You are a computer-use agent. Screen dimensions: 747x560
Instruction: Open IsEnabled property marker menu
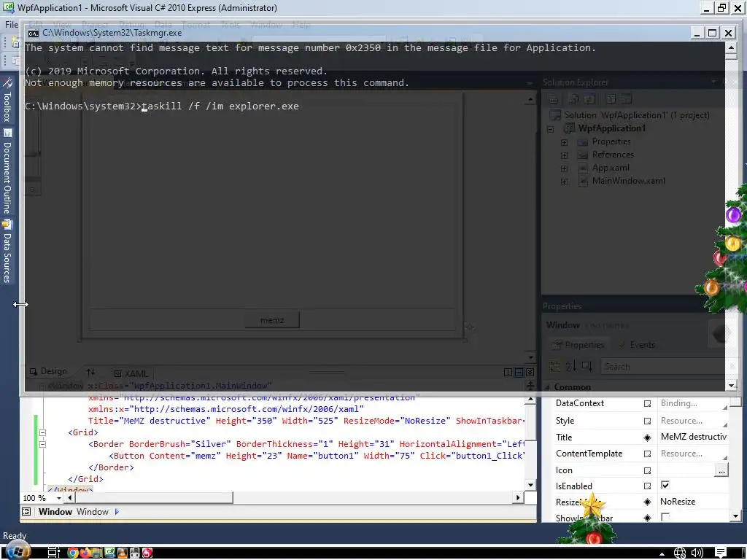click(648, 486)
